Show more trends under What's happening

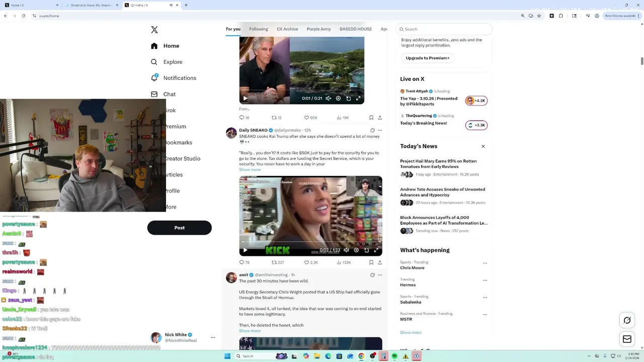coord(411,332)
